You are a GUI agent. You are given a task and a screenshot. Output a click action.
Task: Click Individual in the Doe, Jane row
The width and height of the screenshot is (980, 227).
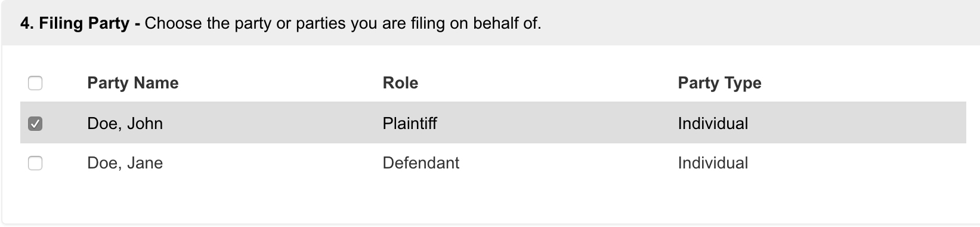[x=713, y=163]
